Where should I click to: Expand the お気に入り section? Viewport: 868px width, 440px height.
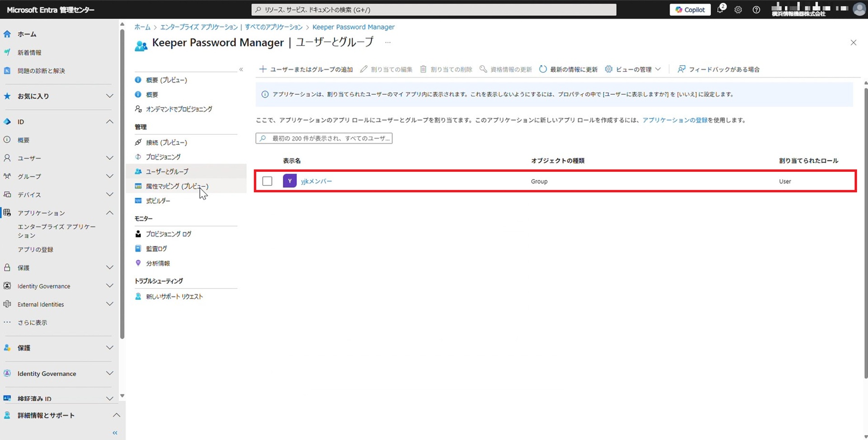coord(109,96)
